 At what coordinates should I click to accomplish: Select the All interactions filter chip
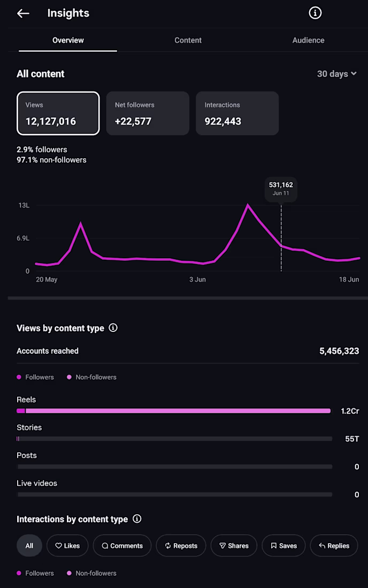coord(29,546)
